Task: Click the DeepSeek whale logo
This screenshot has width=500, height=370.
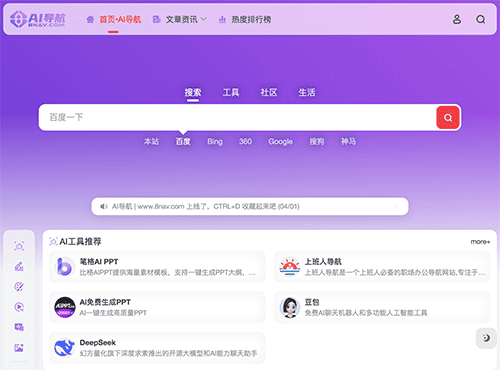Action: (64, 348)
